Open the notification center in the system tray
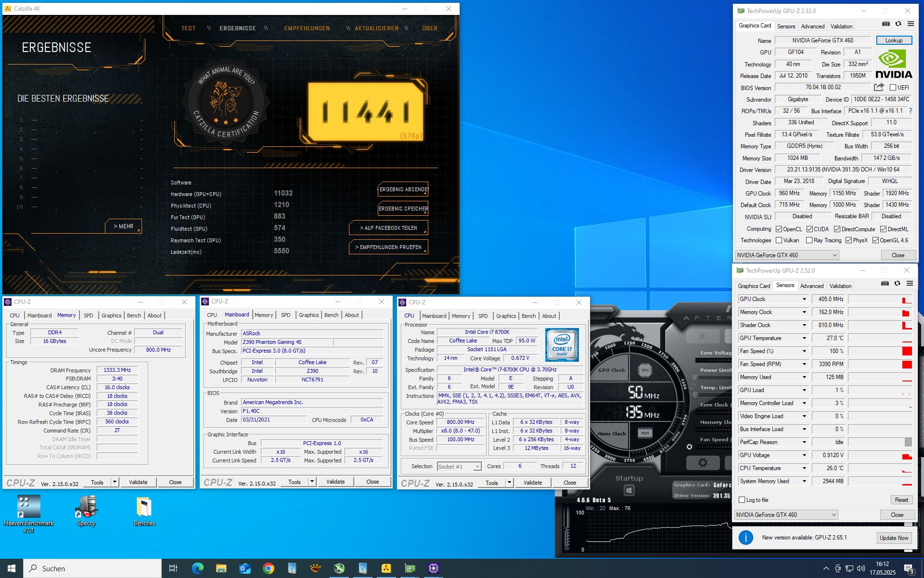The width and height of the screenshot is (924, 578). coord(909,569)
